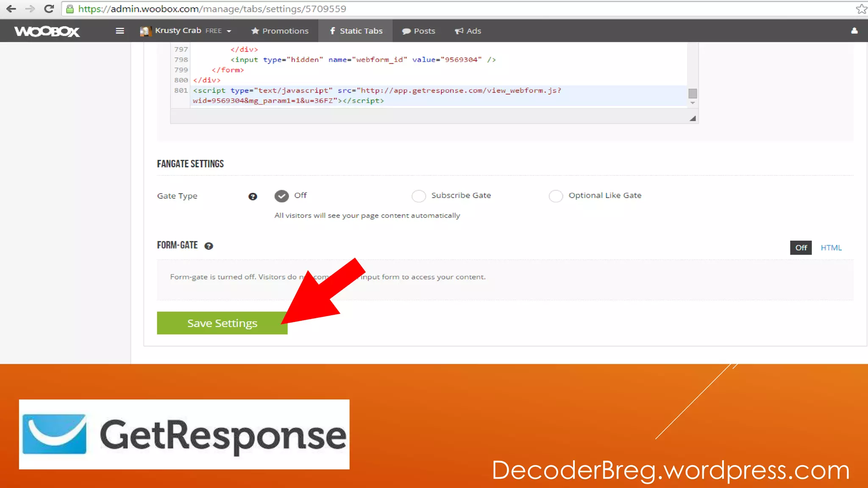The width and height of the screenshot is (868, 488).
Task: Select the Off gate type
Action: click(x=281, y=196)
